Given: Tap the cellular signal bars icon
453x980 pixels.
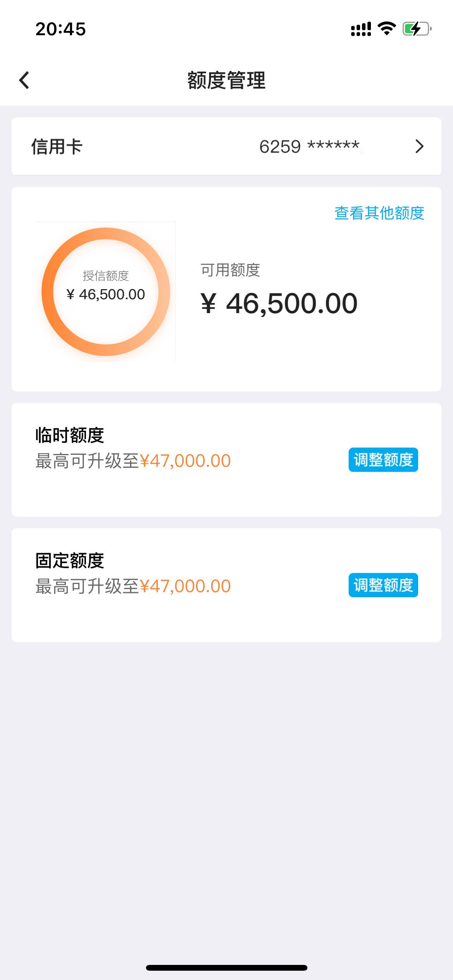Looking at the screenshot, I should 361,29.
